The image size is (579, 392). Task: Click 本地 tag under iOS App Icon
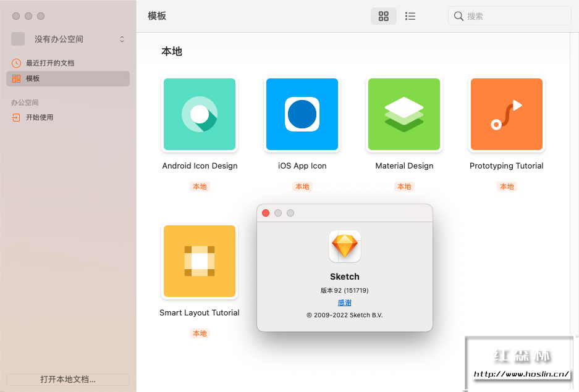(302, 186)
